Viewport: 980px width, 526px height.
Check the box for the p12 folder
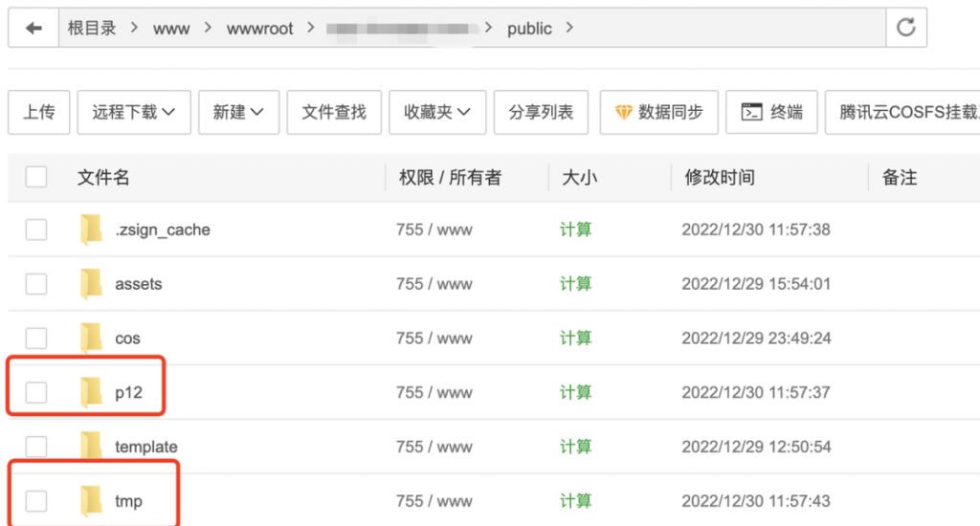(x=36, y=392)
